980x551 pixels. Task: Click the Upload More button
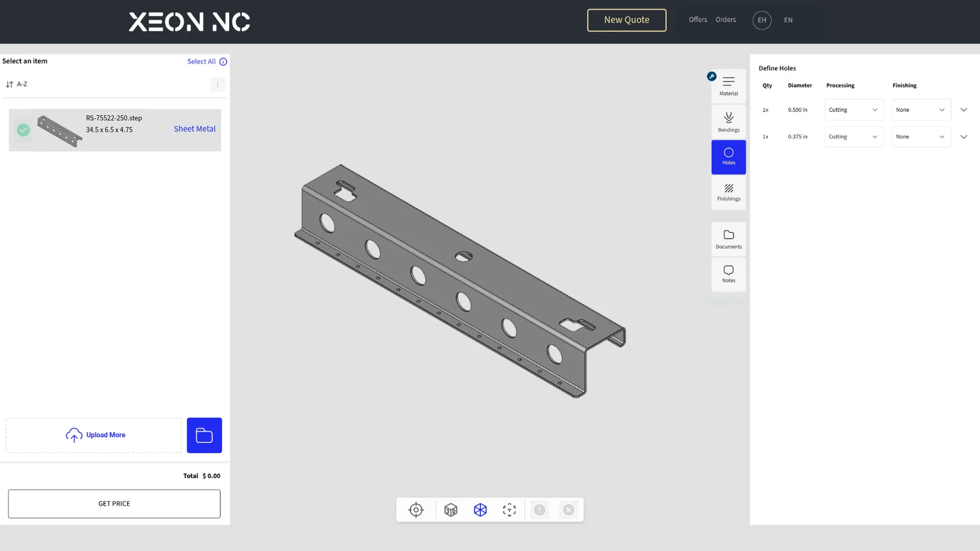click(94, 435)
